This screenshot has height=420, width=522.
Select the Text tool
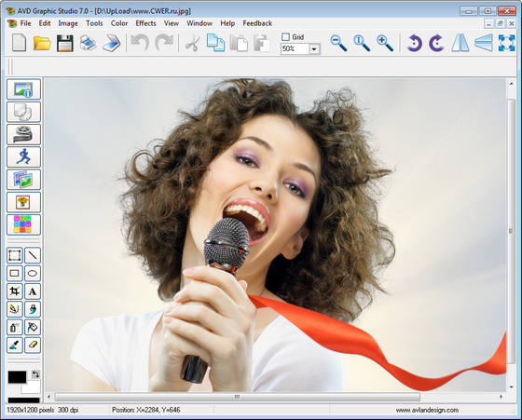pos(33,291)
